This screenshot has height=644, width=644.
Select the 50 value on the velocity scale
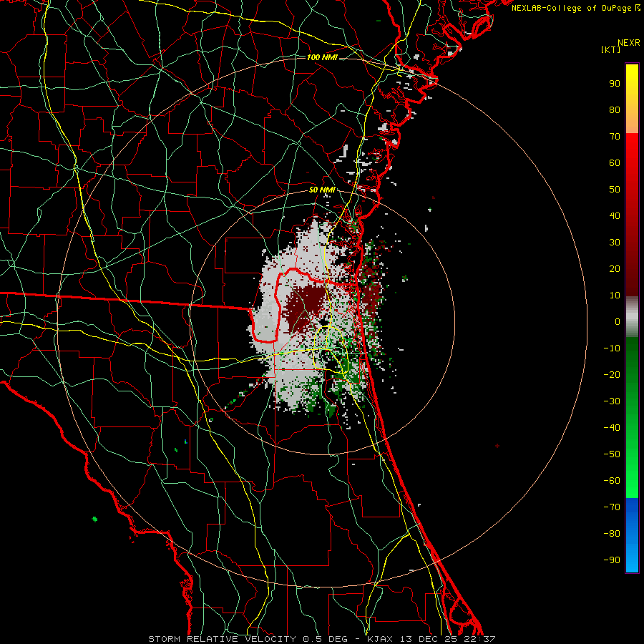coord(615,190)
